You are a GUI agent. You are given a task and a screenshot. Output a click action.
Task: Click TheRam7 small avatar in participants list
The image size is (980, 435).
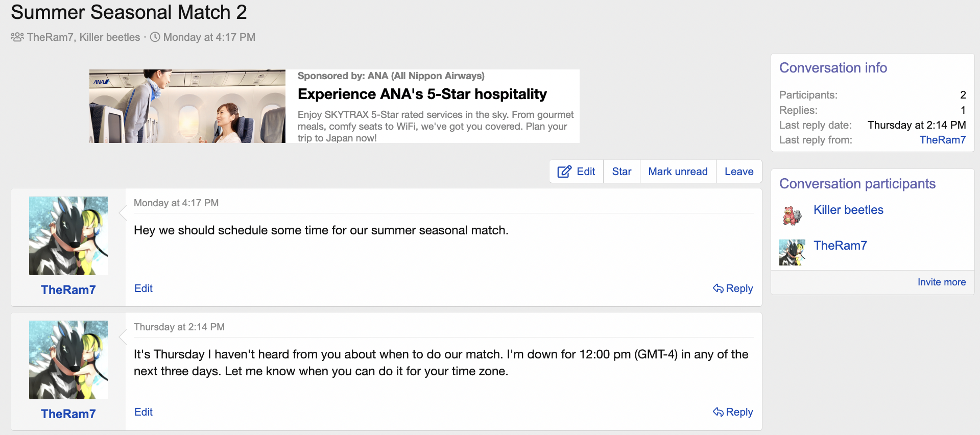[x=792, y=252]
